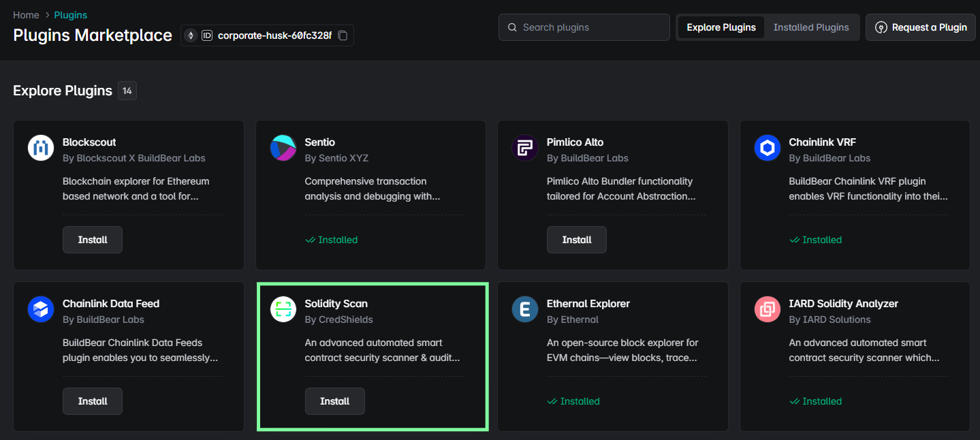Viewport: 980px width, 440px height.
Task: Click 'By CredShields' author text
Action: [339, 319]
